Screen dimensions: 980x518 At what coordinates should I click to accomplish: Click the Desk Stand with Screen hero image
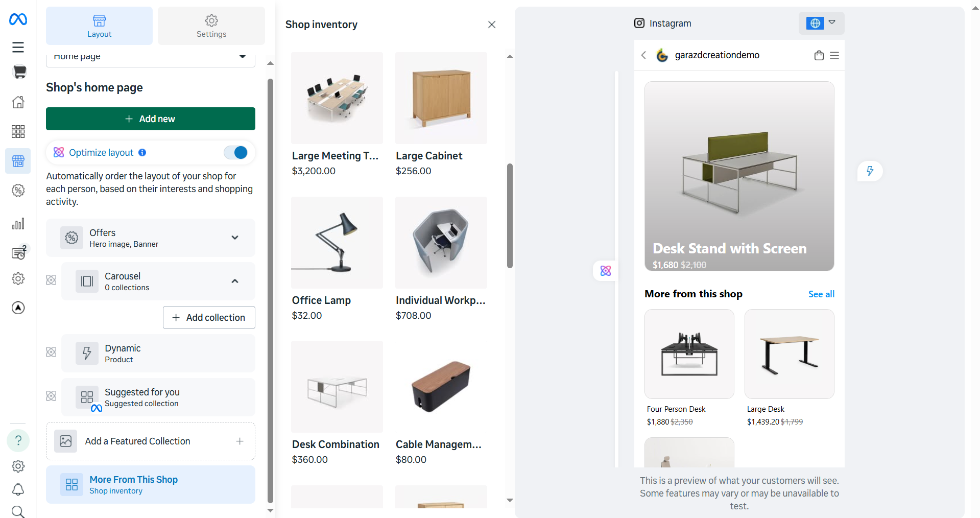pos(739,176)
